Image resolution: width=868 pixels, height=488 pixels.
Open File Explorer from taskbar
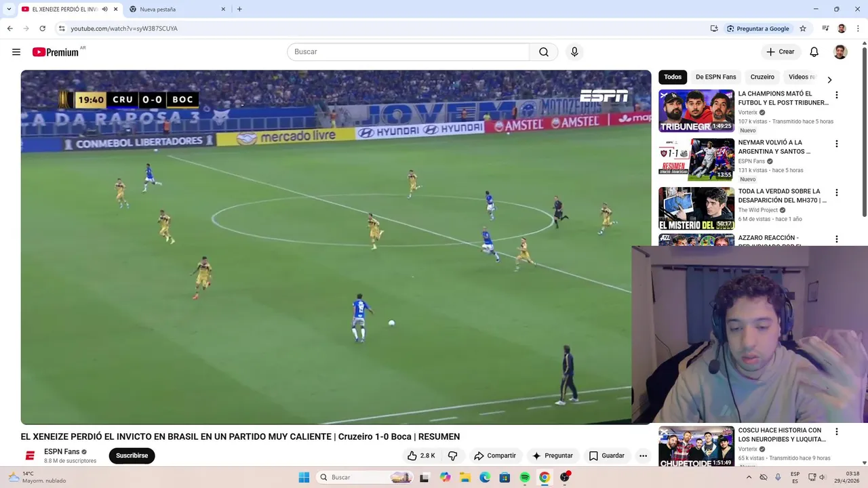(465, 477)
